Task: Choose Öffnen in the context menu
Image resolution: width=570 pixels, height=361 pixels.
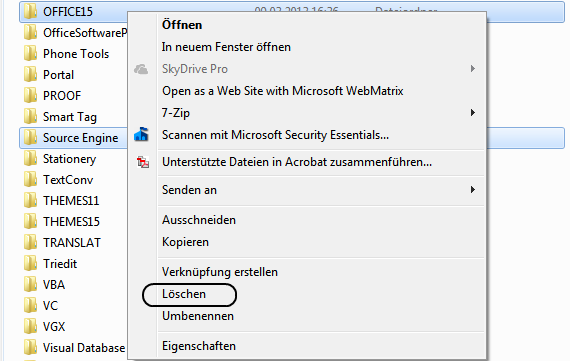Action: (182, 25)
